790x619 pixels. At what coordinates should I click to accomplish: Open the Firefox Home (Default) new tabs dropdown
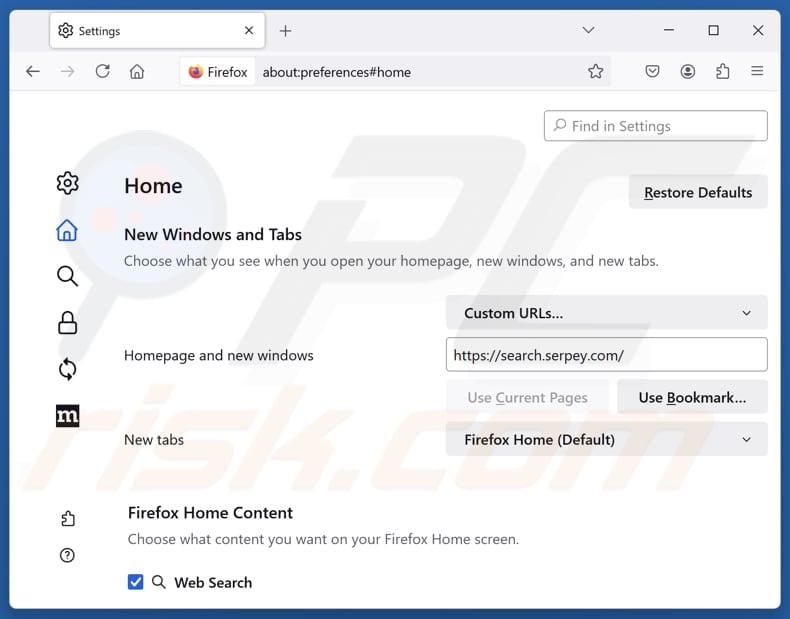[x=607, y=439]
